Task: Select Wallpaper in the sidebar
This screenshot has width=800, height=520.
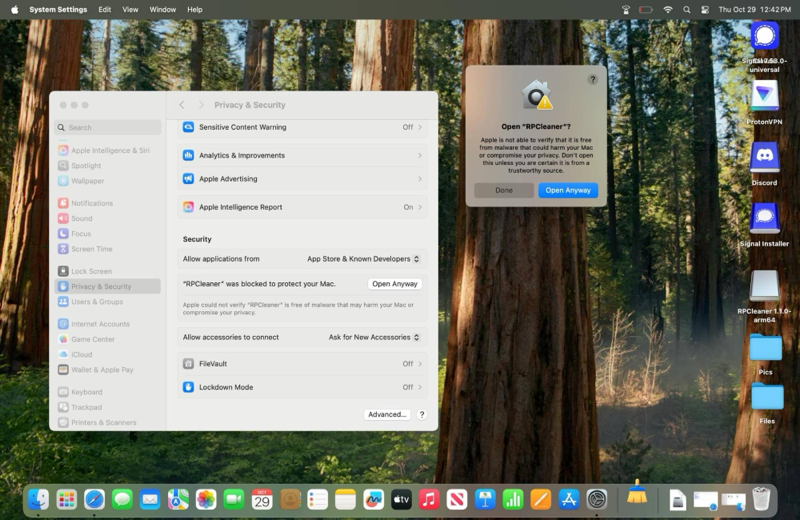Action: (x=108, y=181)
